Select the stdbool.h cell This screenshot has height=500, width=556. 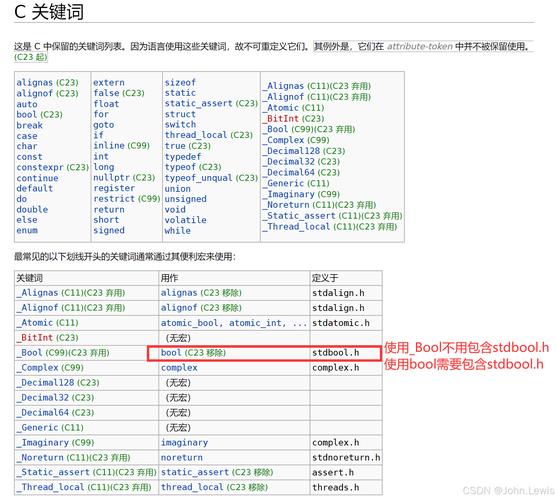[x=346, y=353]
